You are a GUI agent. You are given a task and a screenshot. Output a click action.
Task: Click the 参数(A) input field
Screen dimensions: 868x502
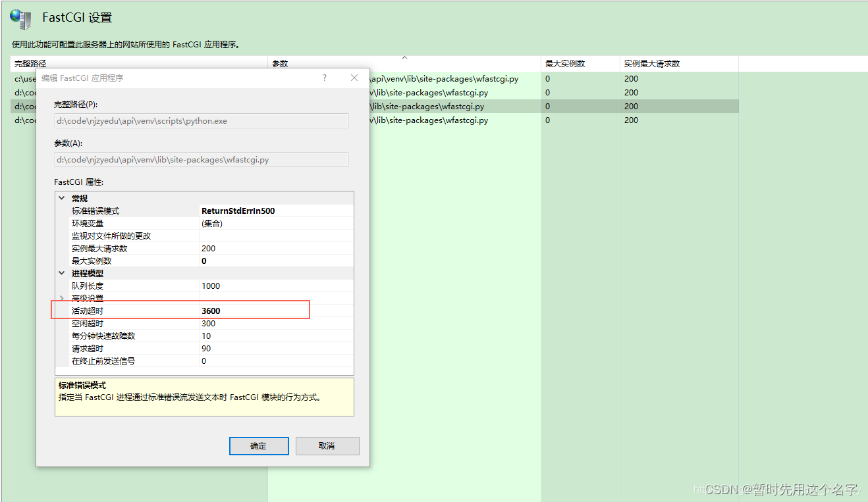click(x=201, y=159)
